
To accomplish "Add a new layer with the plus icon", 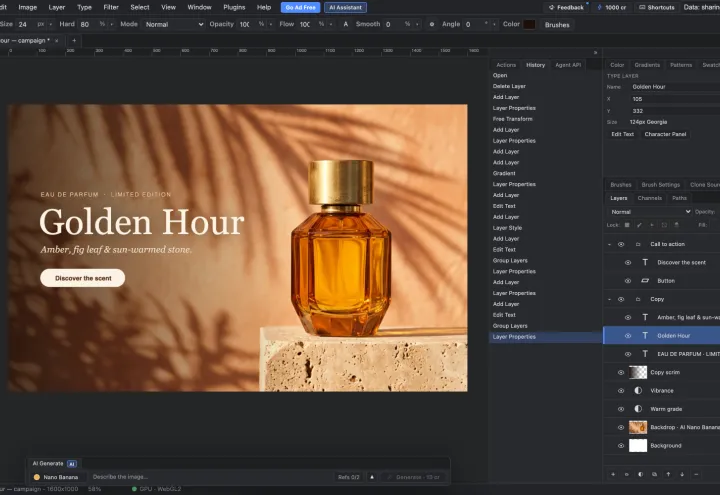I will (613, 474).
